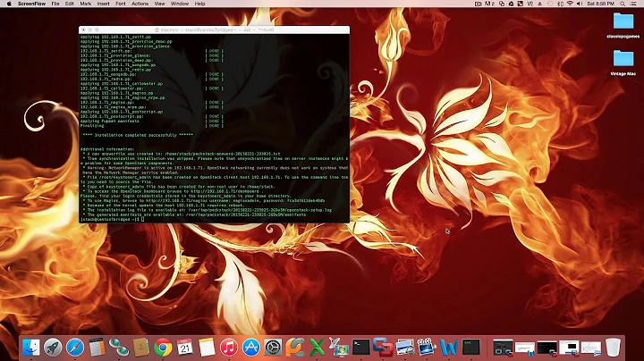Open the Font menu
Image resolution: width=644 pixels, height=361 pixels.
point(121,4)
